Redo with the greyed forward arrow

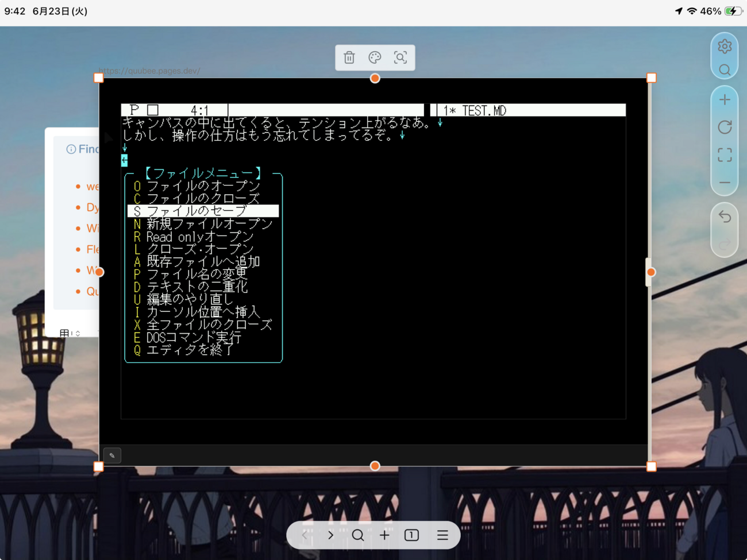tap(725, 244)
